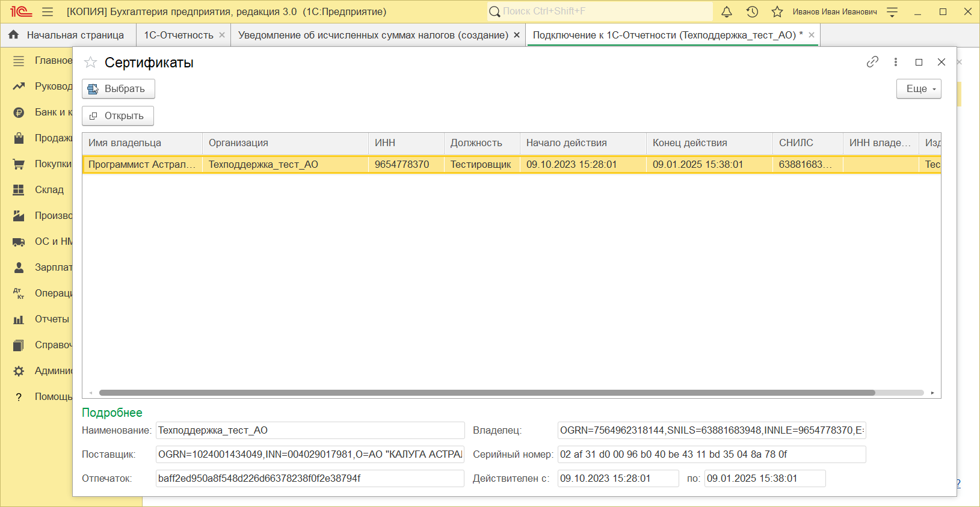Add Сертификаты to favorites via star

[90, 62]
